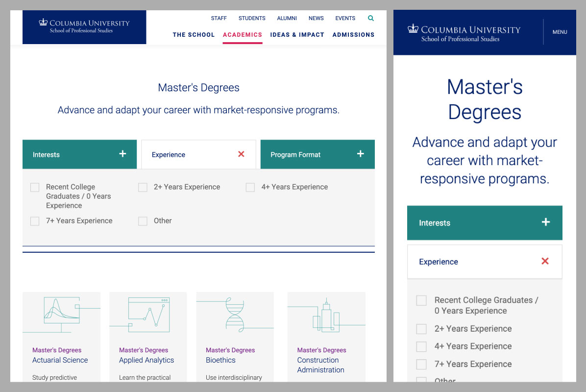Click the plus icon on mobile Interests filter
Screen dimensions: 586x392
click(546, 222)
